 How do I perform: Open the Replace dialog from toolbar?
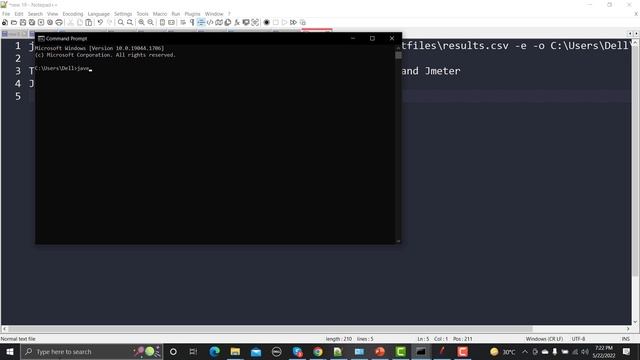[x=130, y=22]
